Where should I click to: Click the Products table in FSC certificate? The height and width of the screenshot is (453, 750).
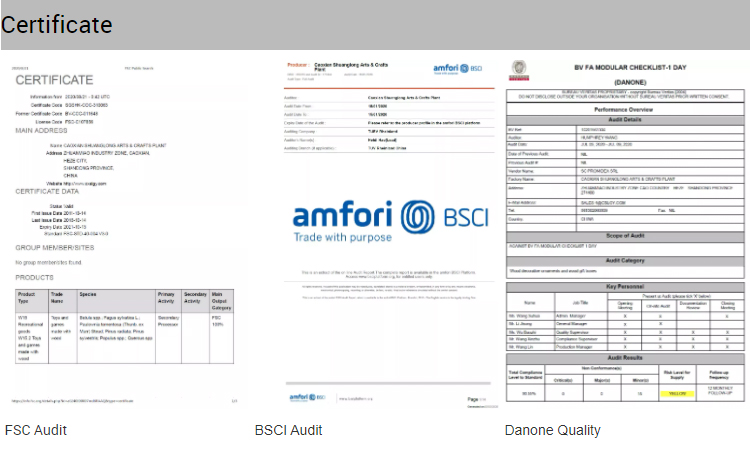[x=124, y=326]
